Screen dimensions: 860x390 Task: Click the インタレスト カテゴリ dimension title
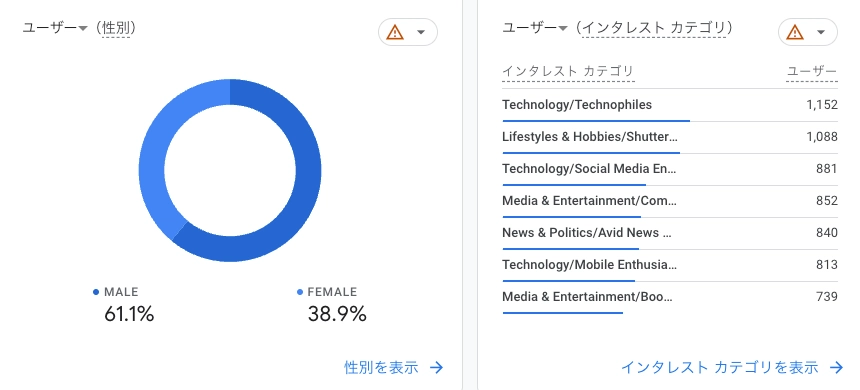click(x=654, y=28)
